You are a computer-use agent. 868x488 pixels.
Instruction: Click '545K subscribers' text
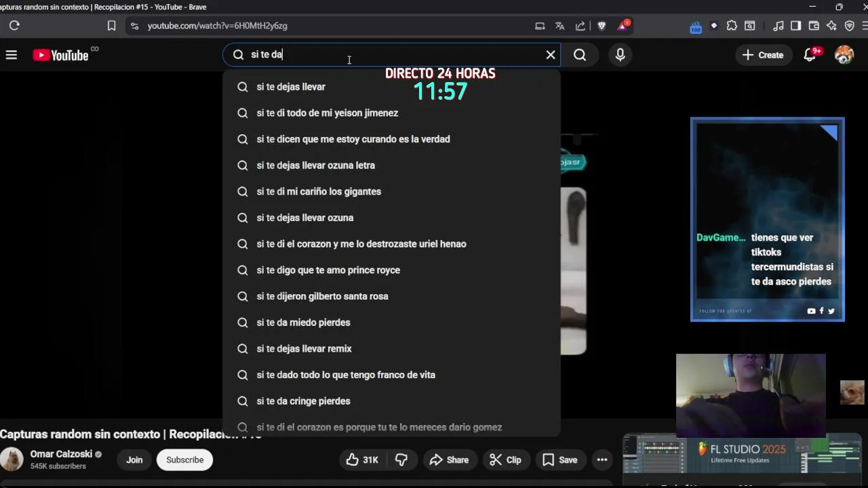58,466
